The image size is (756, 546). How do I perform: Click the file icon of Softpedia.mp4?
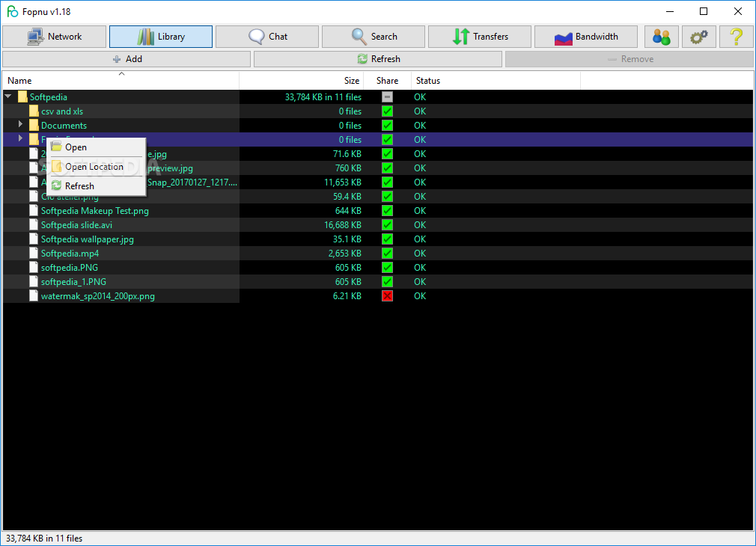34,254
